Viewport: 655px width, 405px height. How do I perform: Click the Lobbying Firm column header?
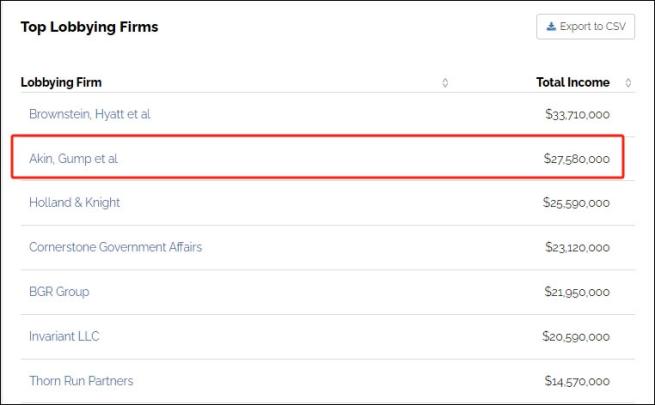[61, 83]
